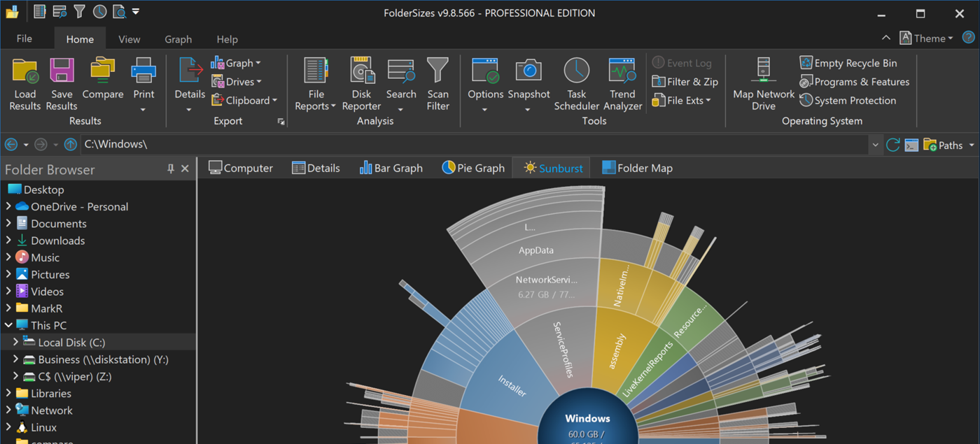This screenshot has height=444, width=980.
Task: Click Map Network Drive
Action: (764, 84)
